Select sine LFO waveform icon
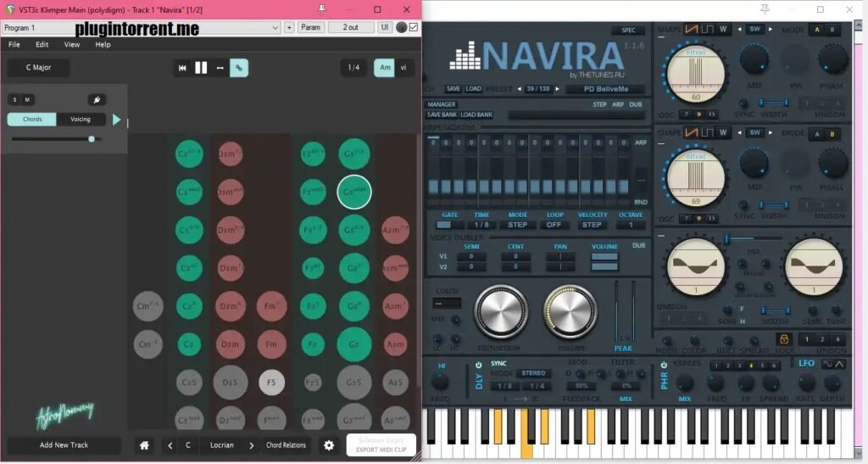868x464 pixels. pyautogui.click(x=827, y=365)
